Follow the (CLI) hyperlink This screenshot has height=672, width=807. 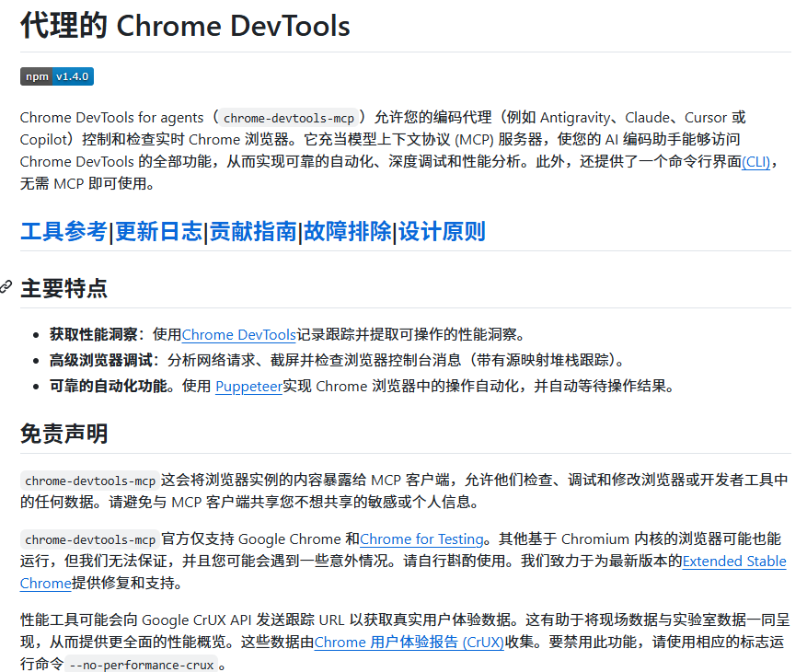pos(755,162)
